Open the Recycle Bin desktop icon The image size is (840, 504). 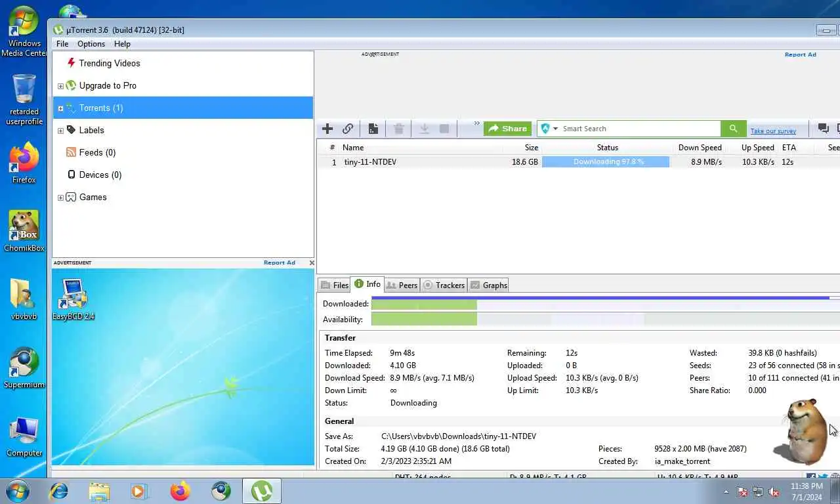pyautogui.click(x=24, y=99)
